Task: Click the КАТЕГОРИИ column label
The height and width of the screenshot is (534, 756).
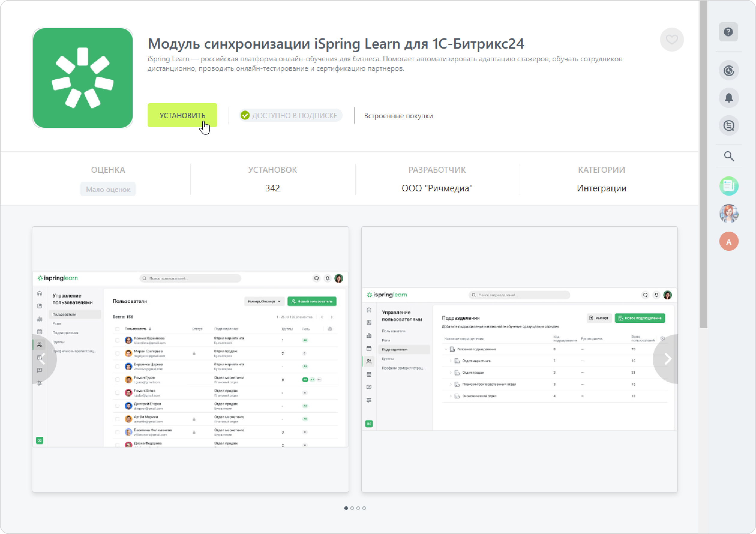Action: point(601,170)
